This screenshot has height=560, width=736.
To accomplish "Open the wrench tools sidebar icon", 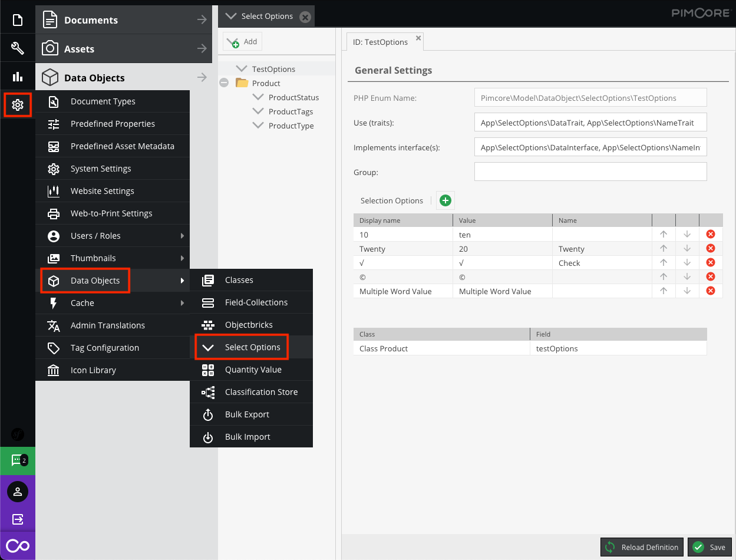I will click(x=18, y=48).
